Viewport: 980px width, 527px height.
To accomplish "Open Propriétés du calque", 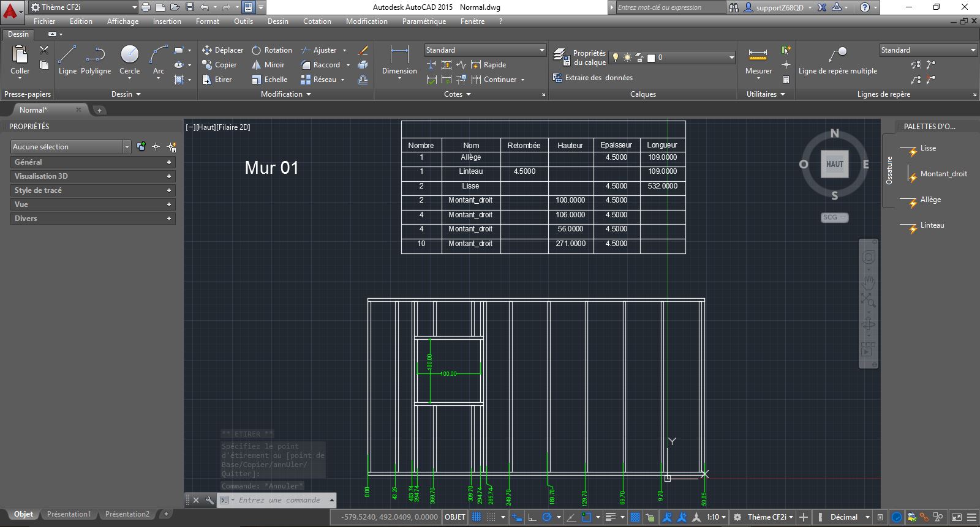I will pos(579,58).
